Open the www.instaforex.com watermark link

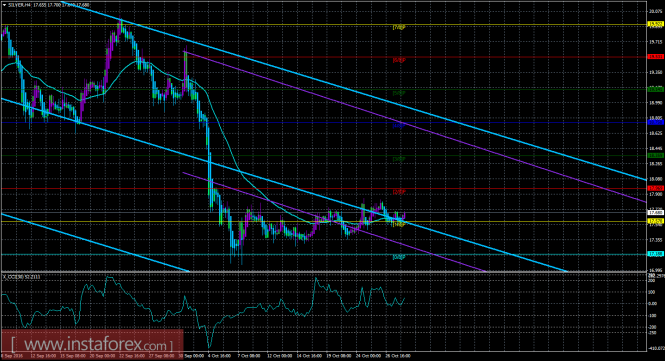[92, 344]
